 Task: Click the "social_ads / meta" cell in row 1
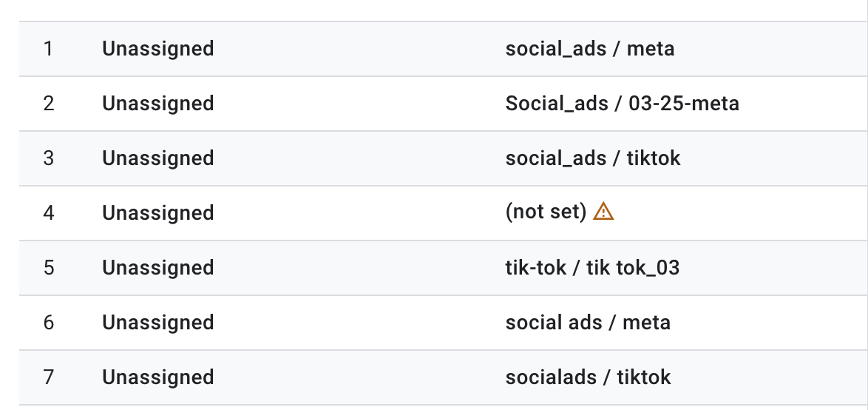[x=589, y=49]
